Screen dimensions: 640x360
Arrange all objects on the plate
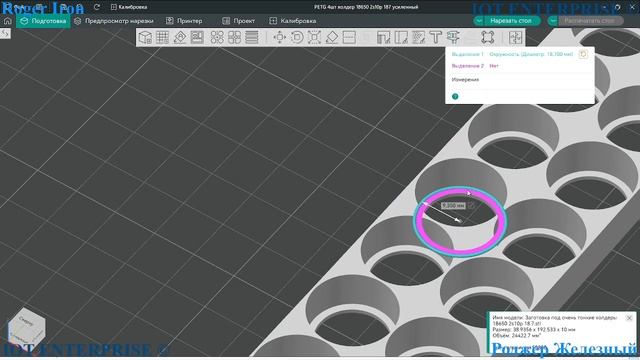coord(197,37)
